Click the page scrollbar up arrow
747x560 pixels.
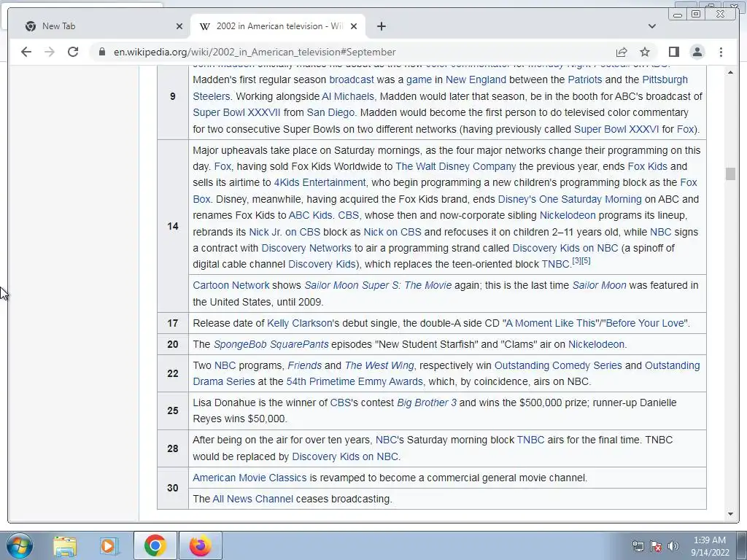(730, 72)
